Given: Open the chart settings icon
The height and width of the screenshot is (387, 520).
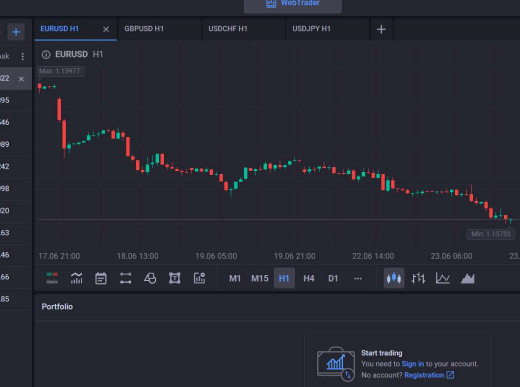Looking at the screenshot, I should (199, 278).
